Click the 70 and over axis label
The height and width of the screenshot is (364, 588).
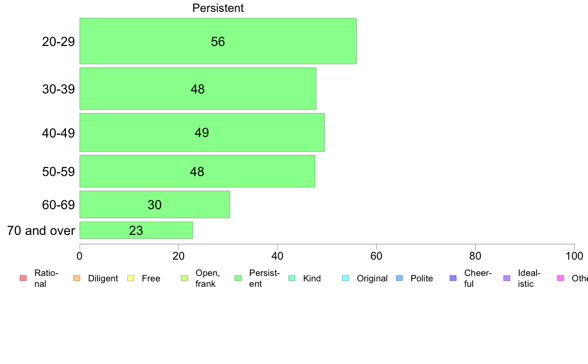pos(41,230)
